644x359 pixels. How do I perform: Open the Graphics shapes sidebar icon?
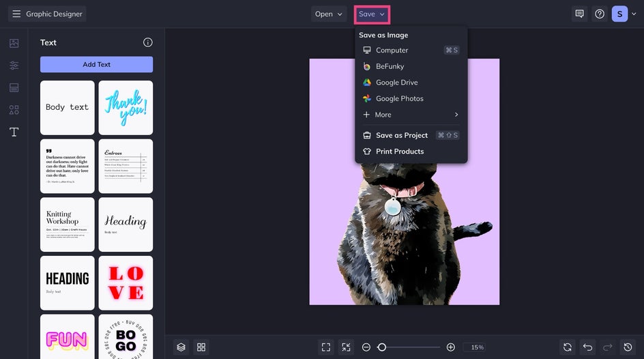[x=14, y=110]
